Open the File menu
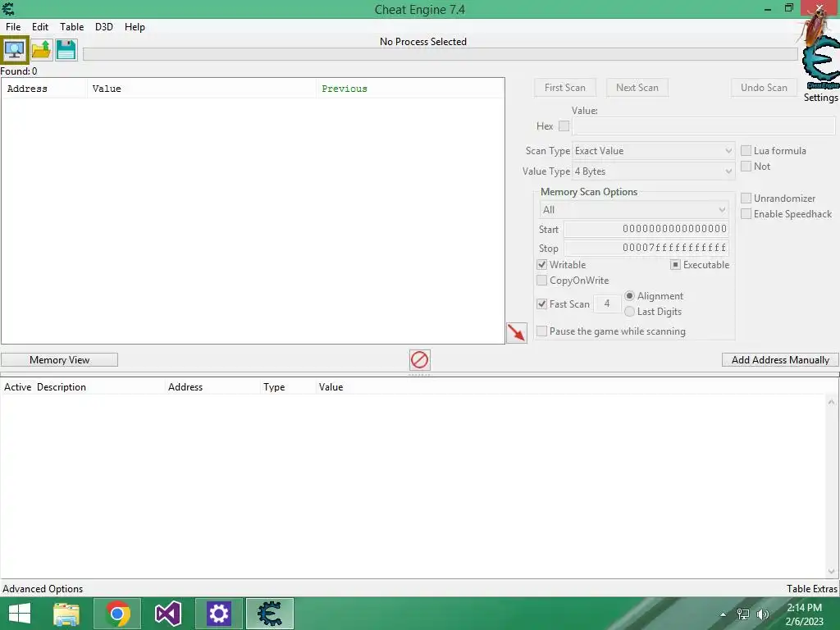Screen dimensions: 840x630 pos(13,27)
